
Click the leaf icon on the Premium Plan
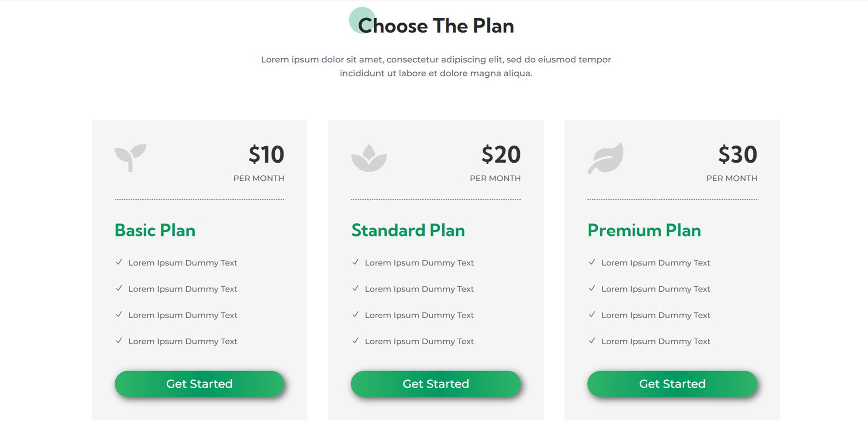click(605, 158)
